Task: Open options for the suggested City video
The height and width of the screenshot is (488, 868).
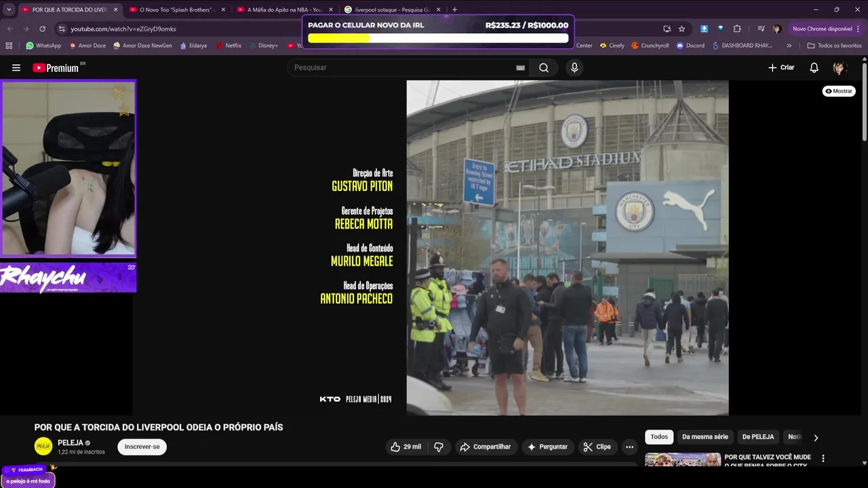Action: pyautogui.click(x=823, y=459)
